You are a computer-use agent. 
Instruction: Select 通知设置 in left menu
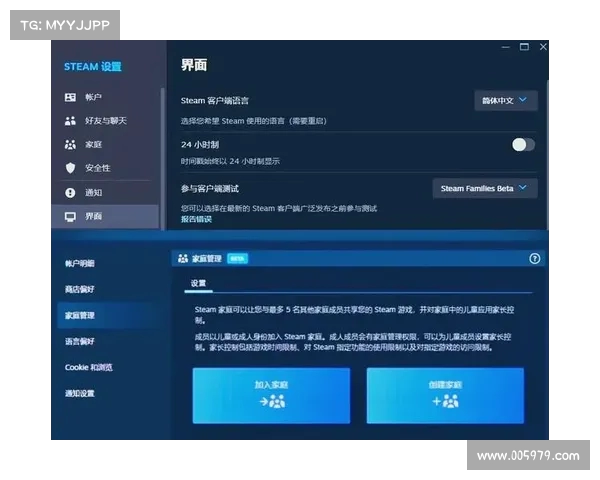[80, 393]
